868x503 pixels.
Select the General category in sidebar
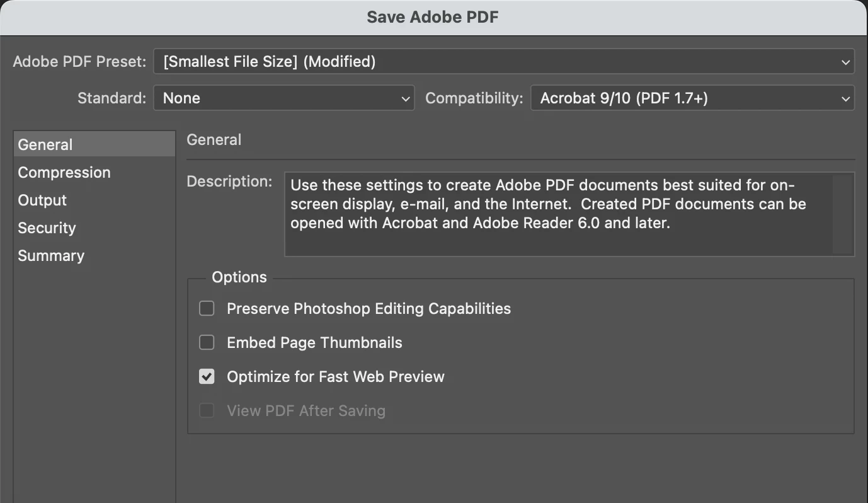click(45, 145)
